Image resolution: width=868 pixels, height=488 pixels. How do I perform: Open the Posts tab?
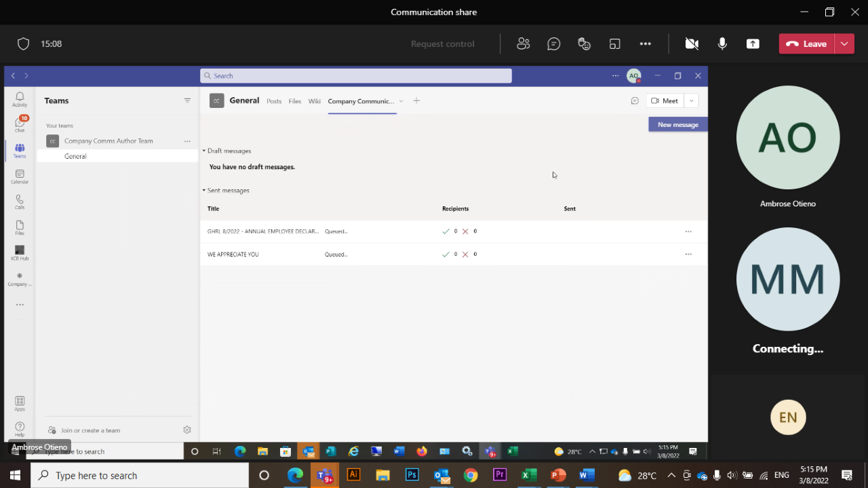click(274, 100)
